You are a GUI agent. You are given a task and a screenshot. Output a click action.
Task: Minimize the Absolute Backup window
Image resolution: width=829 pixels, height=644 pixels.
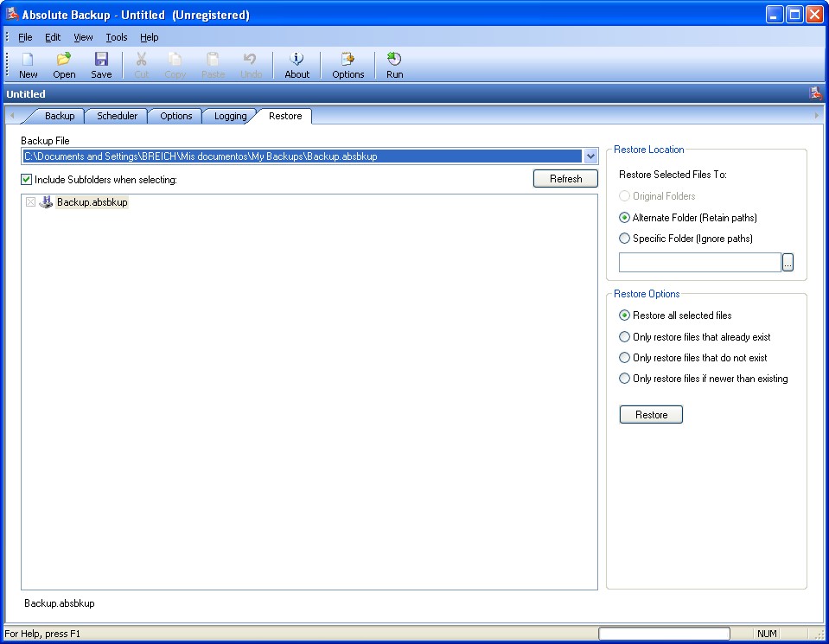click(x=774, y=15)
